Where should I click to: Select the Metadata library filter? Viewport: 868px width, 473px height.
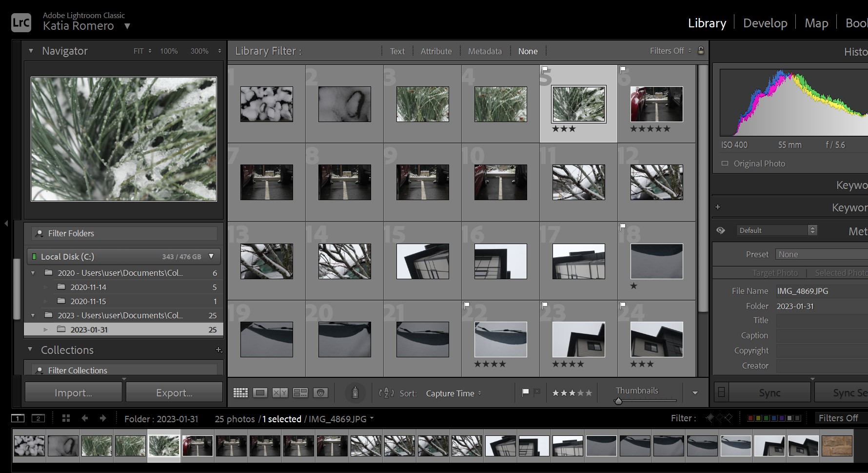[484, 51]
